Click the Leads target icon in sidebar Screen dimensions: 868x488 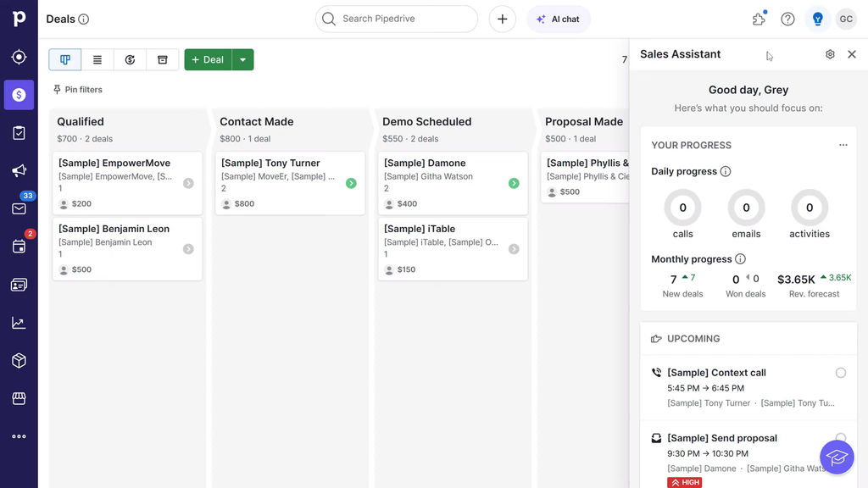coord(19,57)
